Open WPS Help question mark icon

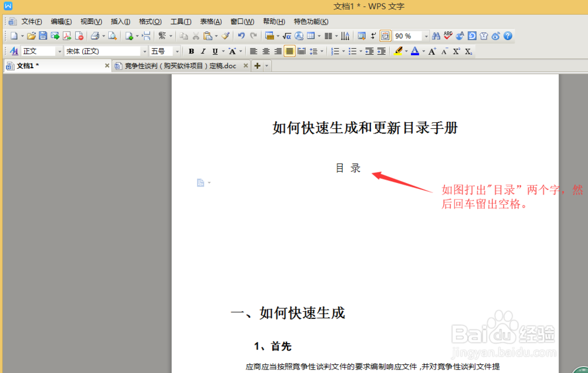(508, 36)
